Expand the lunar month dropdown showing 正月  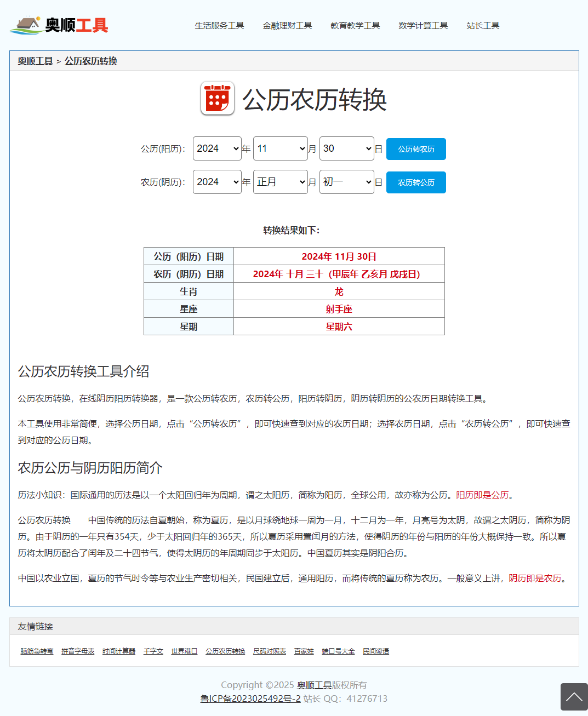pyautogui.click(x=280, y=182)
